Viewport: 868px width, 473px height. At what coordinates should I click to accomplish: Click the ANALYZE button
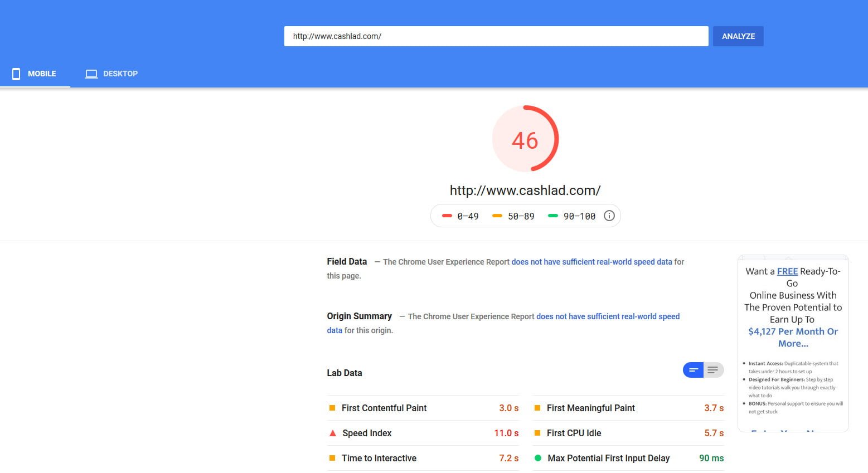738,36
